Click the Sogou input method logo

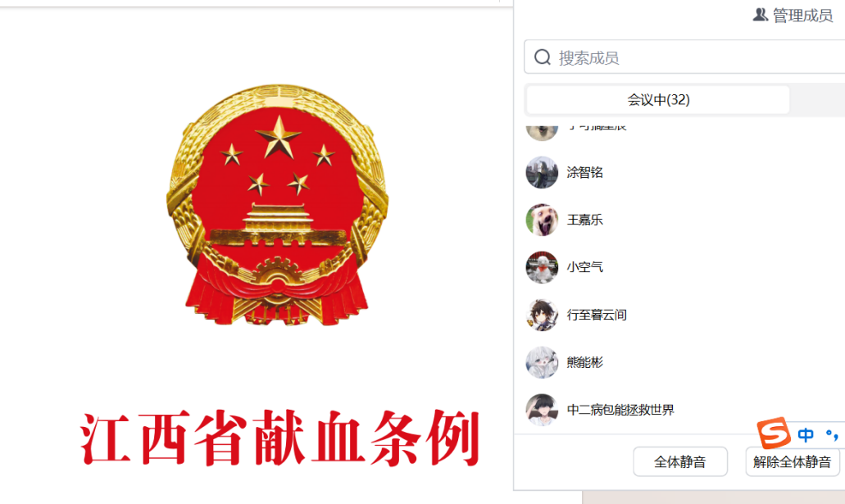click(774, 433)
